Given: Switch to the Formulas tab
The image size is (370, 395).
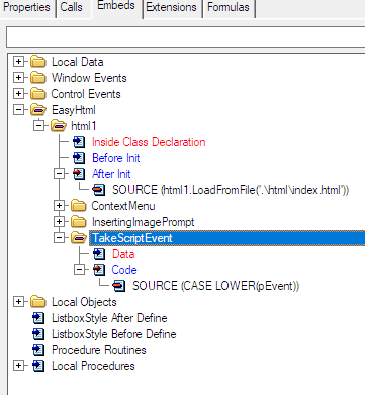Looking at the screenshot, I should tap(228, 7).
